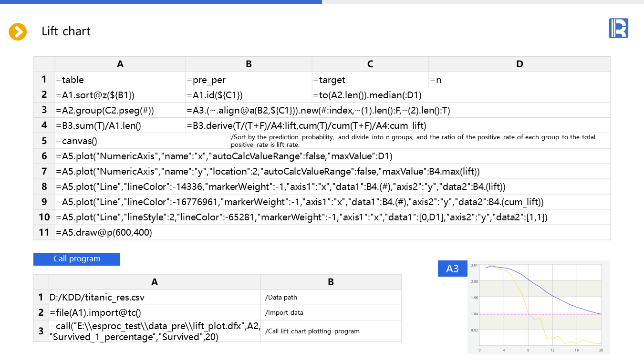The height and width of the screenshot is (362, 644).
Task: Select column A header in top grid
Action: coord(120,64)
